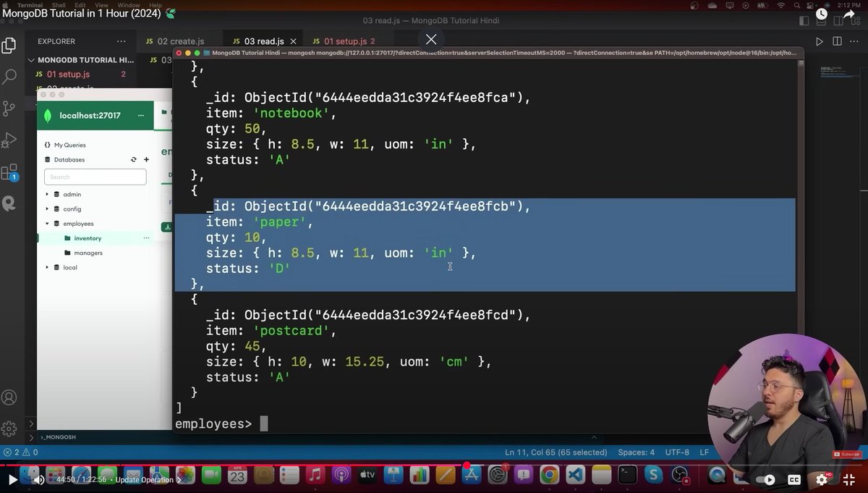Open the Explorer view in activity bar
Image resolution: width=868 pixels, height=493 pixels.
(x=9, y=46)
